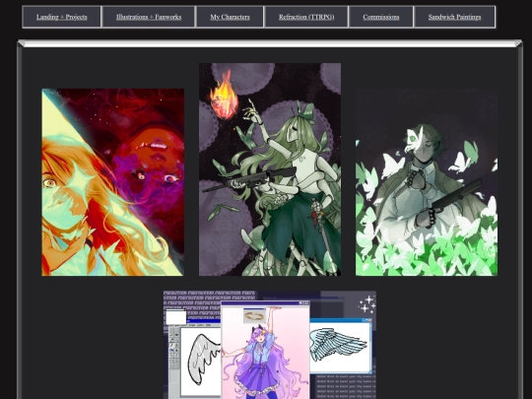Click the blank white square in the collage

(175, 317)
